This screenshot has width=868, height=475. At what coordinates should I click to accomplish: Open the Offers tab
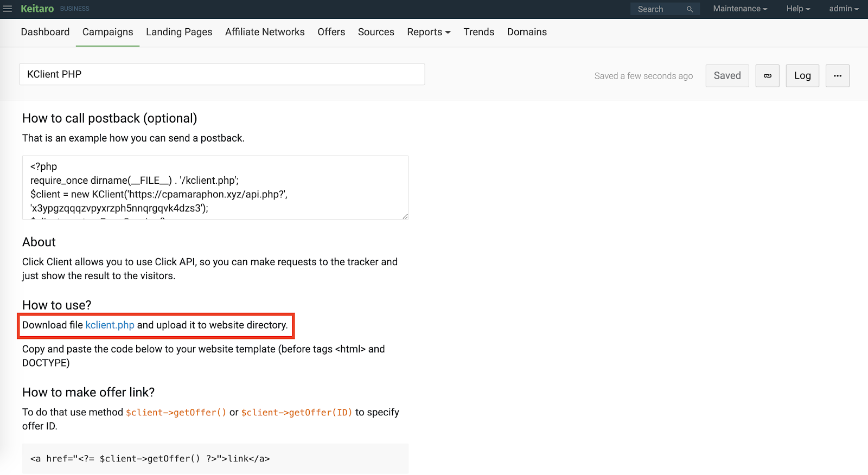click(x=331, y=32)
